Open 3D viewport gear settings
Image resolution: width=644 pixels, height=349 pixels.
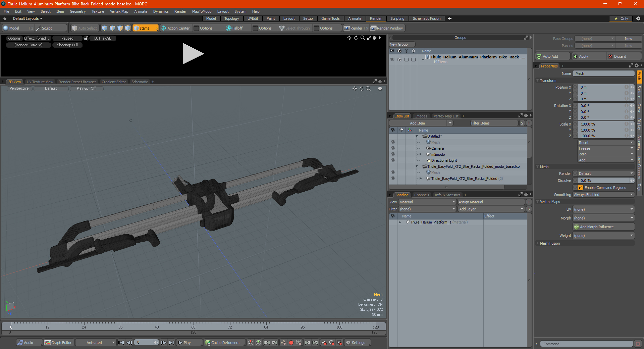pyautogui.click(x=380, y=89)
